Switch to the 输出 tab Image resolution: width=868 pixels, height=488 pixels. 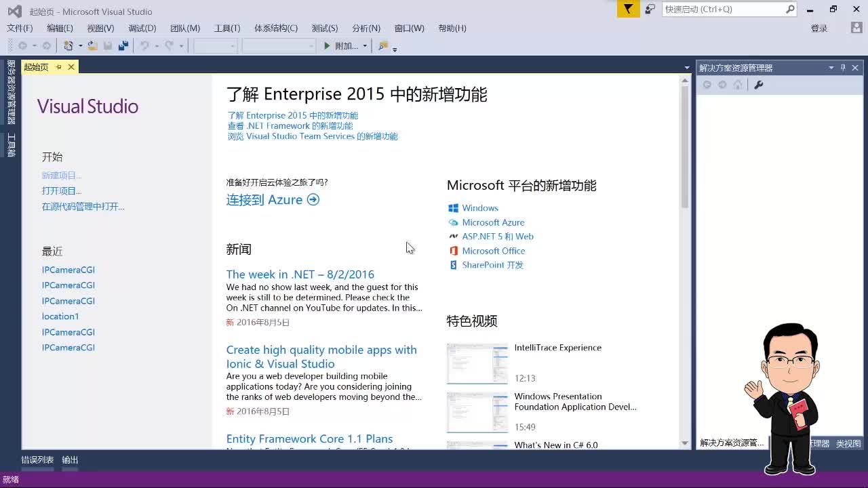click(70, 460)
